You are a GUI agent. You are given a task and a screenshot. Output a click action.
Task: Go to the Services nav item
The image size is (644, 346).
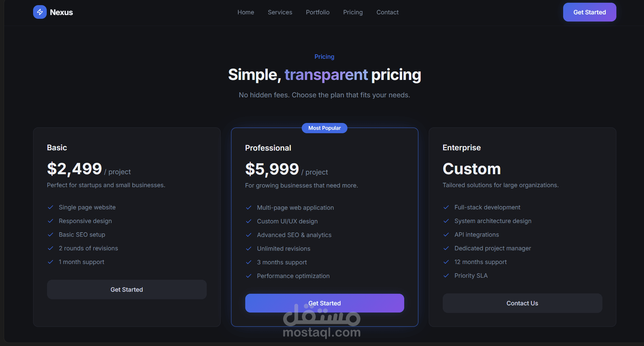[280, 12]
